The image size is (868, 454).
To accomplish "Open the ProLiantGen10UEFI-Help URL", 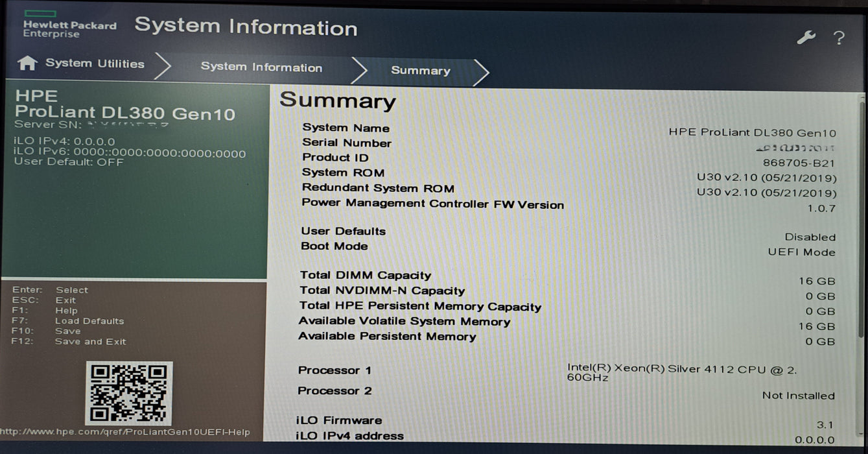I will [125, 433].
